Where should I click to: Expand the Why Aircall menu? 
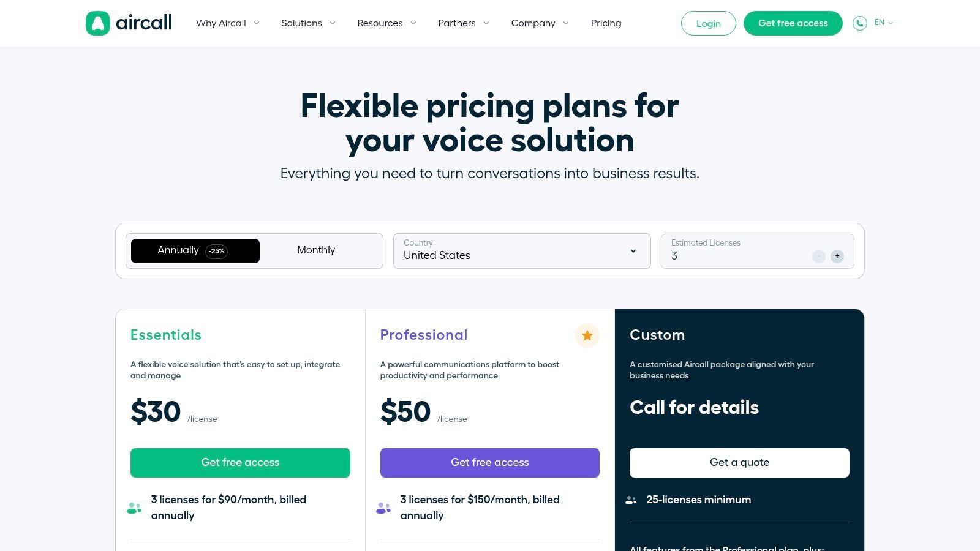coord(228,23)
